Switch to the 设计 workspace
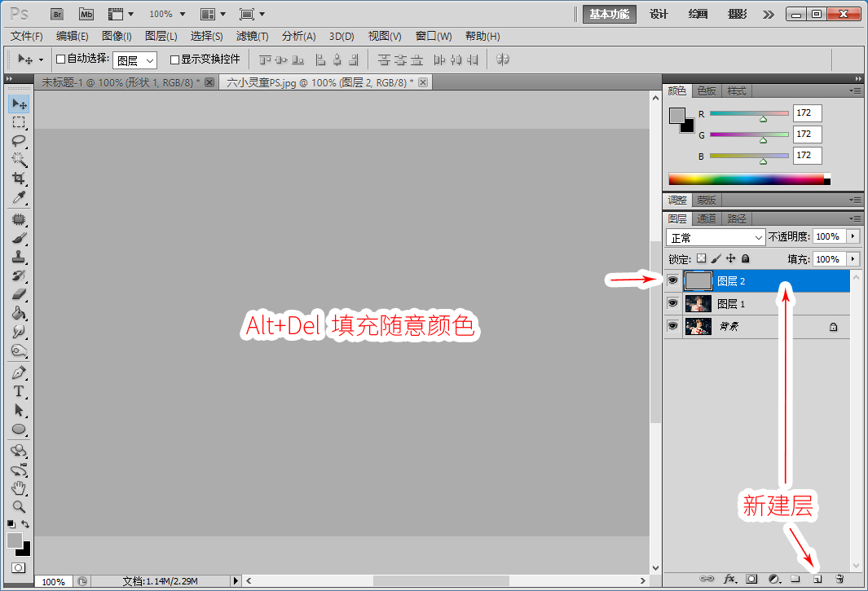Image resolution: width=868 pixels, height=591 pixels. (x=659, y=14)
